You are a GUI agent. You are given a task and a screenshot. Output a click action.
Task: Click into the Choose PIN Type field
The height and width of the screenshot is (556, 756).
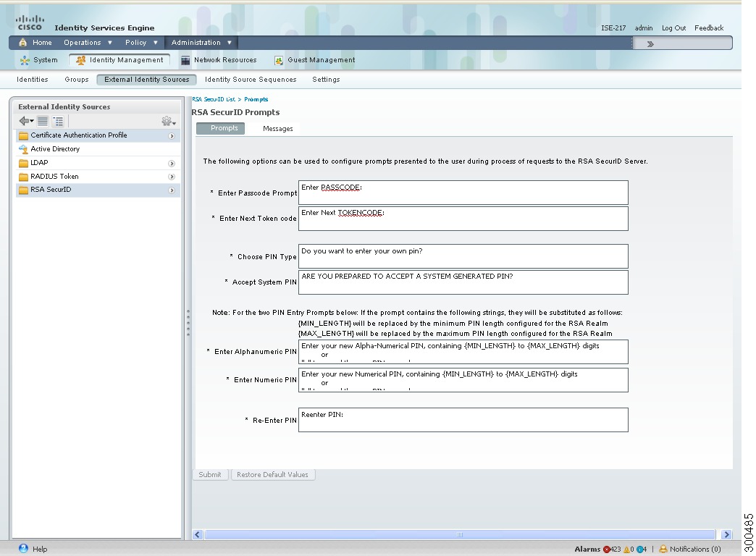coord(463,256)
